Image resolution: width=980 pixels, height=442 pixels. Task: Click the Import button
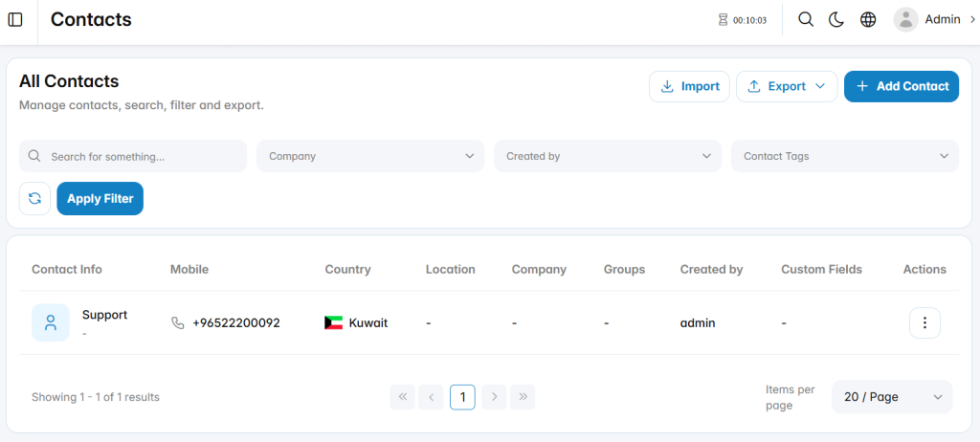pos(689,86)
